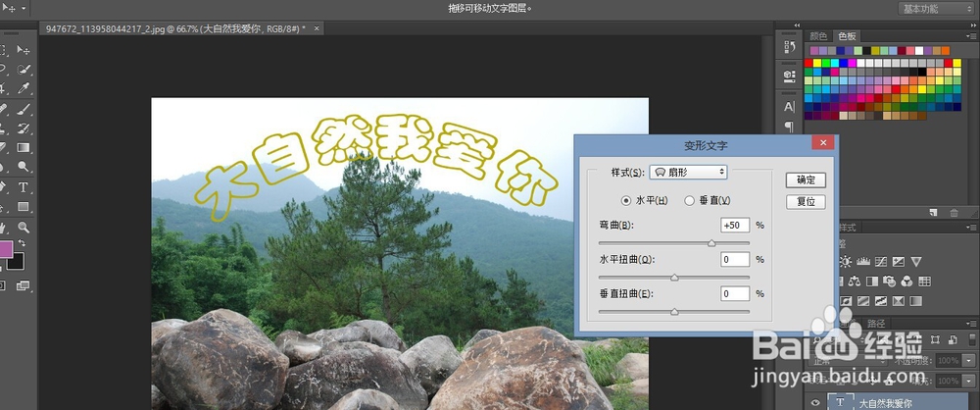The image size is (980, 410).
Task: Switch to the 路径 tab
Action: tap(877, 323)
